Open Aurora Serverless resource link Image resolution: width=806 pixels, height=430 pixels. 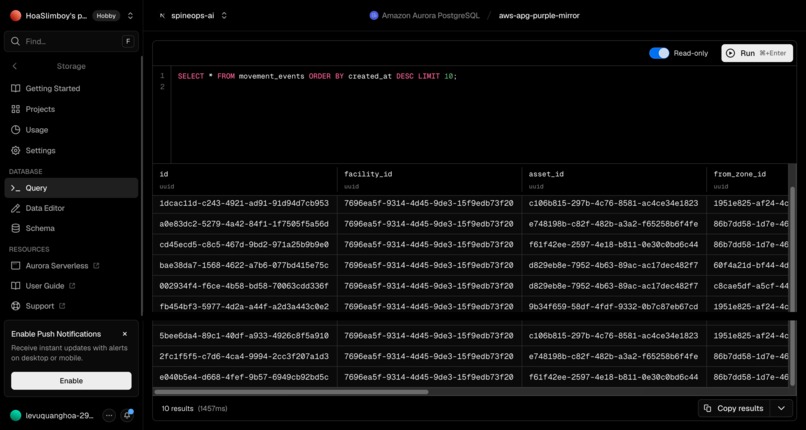point(71,266)
